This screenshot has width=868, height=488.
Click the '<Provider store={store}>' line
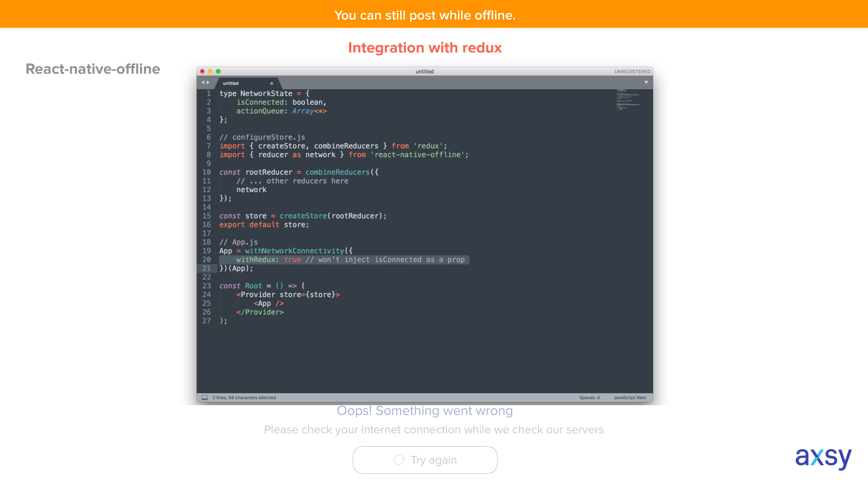[x=288, y=295]
